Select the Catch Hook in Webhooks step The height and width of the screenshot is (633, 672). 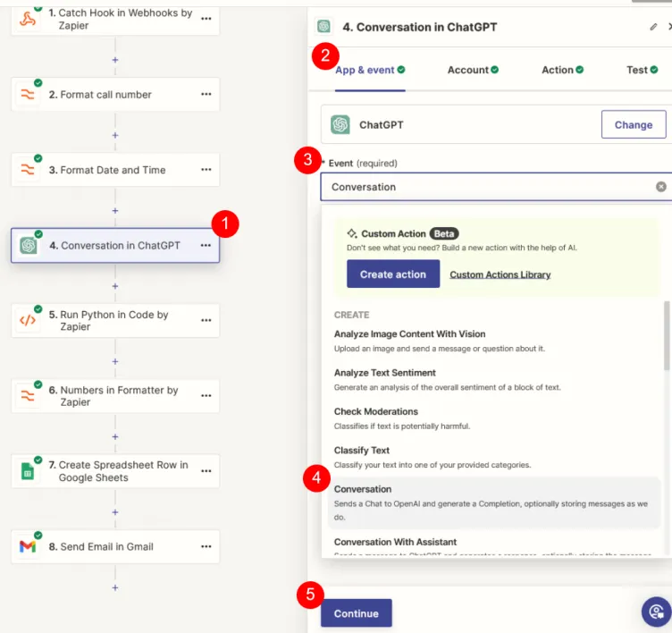click(115, 20)
